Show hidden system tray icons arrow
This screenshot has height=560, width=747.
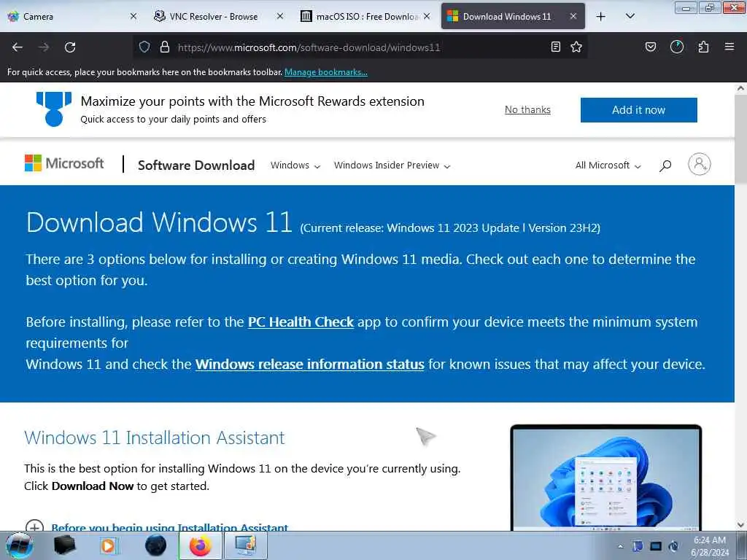click(620, 546)
